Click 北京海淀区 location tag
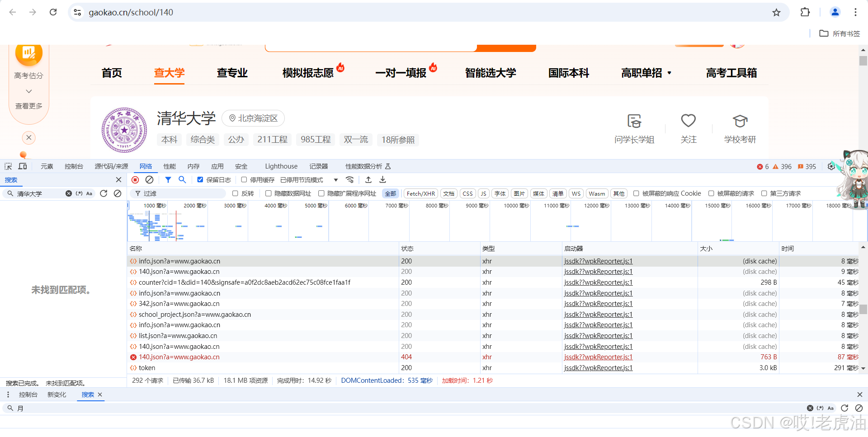This screenshot has width=868, height=437. (253, 118)
